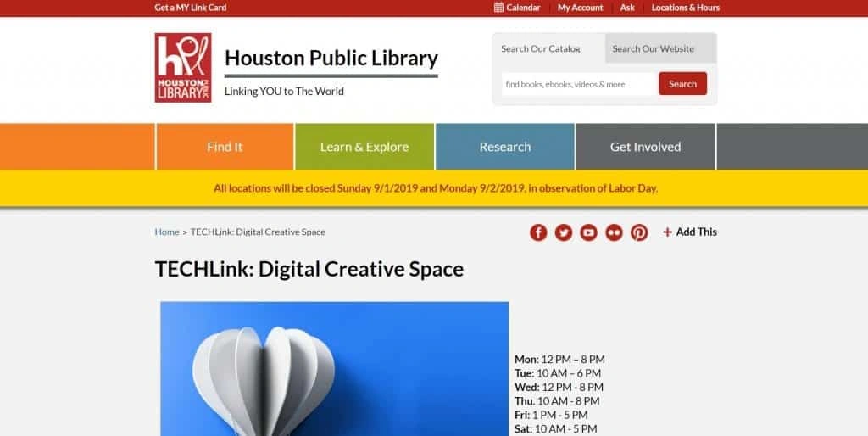Viewport: 868px width, 436px height.
Task: Click the plus icon beside Add This
Action: point(668,232)
